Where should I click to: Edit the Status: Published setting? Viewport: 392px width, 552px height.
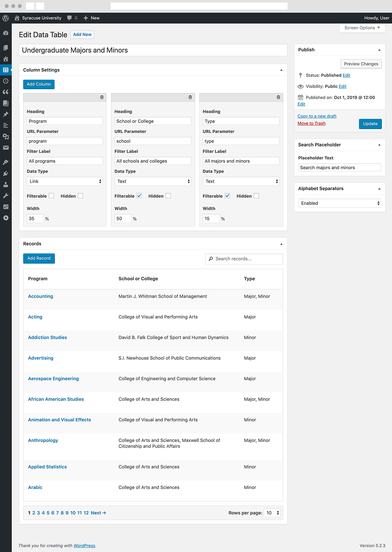point(346,75)
